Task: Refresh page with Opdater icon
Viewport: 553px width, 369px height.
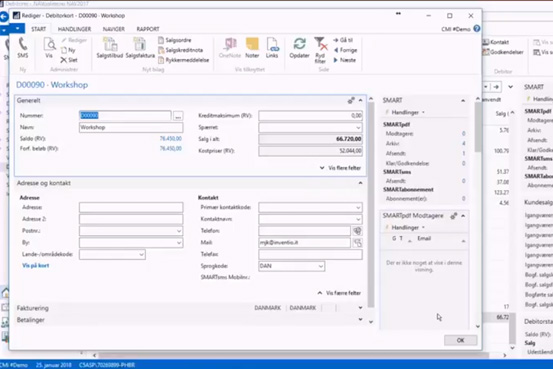Action: pyautogui.click(x=299, y=48)
